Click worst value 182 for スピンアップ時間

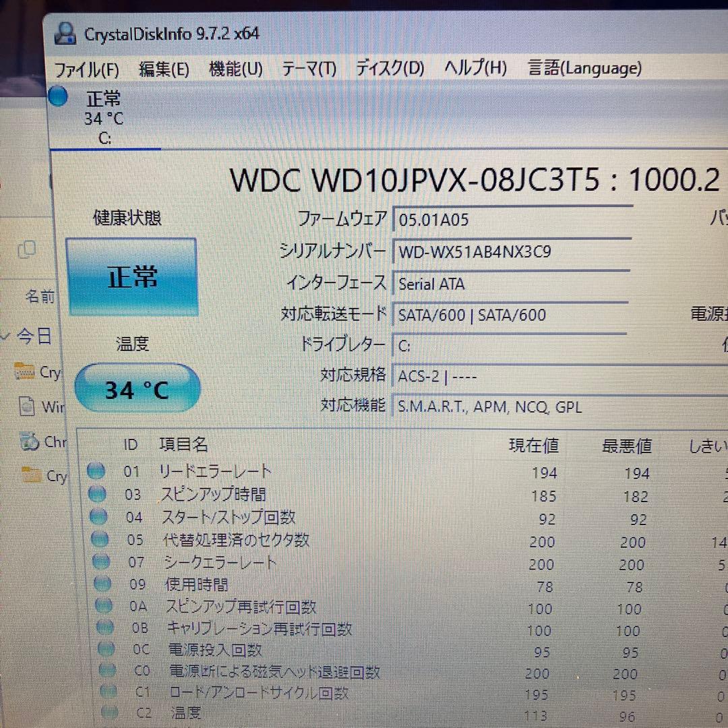636,496
